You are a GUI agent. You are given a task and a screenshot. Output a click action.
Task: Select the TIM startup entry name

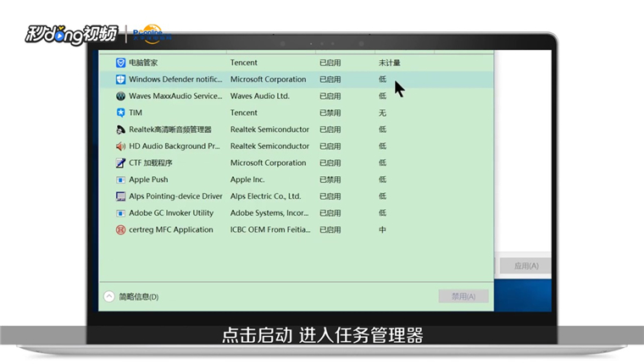point(136,113)
